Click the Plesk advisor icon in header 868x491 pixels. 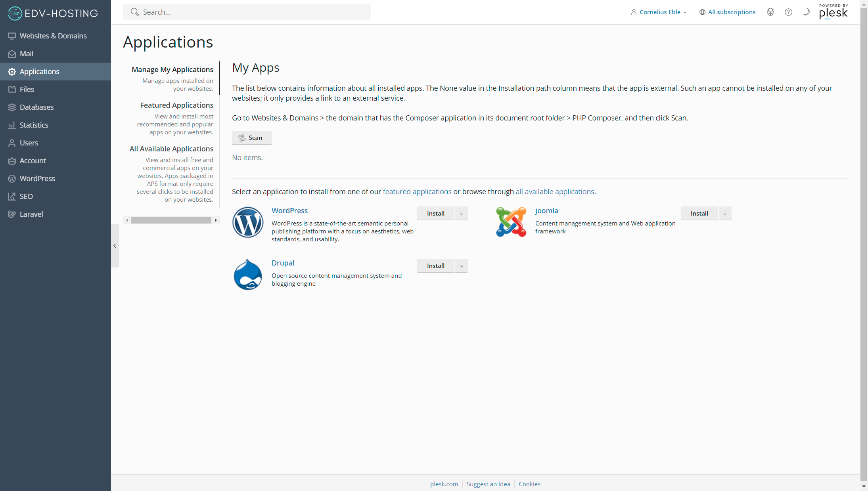coord(770,12)
